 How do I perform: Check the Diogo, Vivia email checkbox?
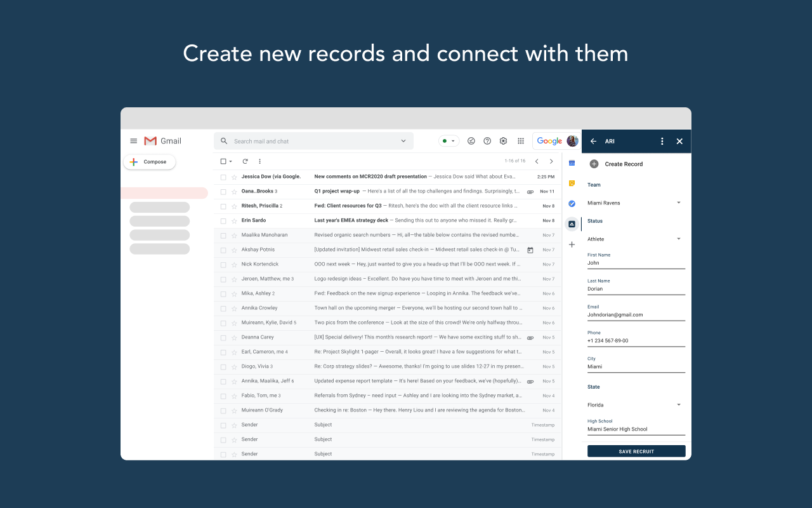click(x=223, y=366)
